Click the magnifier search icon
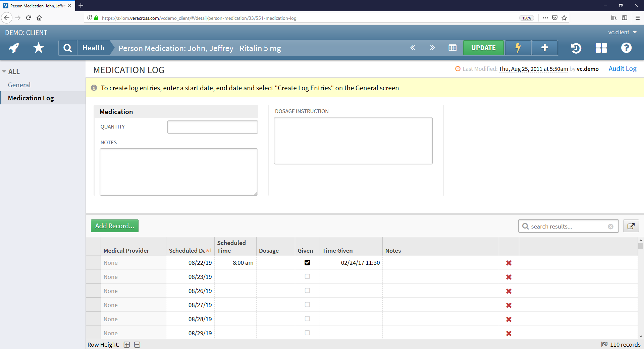 pyautogui.click(x=68, y=48)
